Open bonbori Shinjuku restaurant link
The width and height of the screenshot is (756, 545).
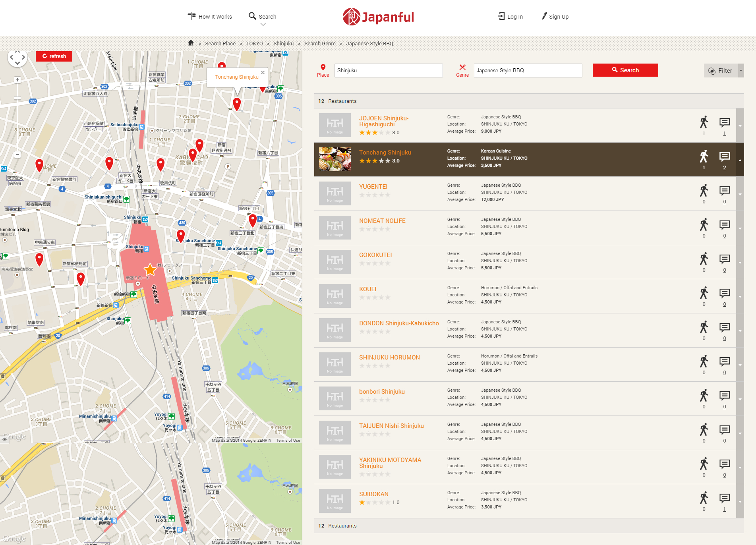click(x=382, y=392)
